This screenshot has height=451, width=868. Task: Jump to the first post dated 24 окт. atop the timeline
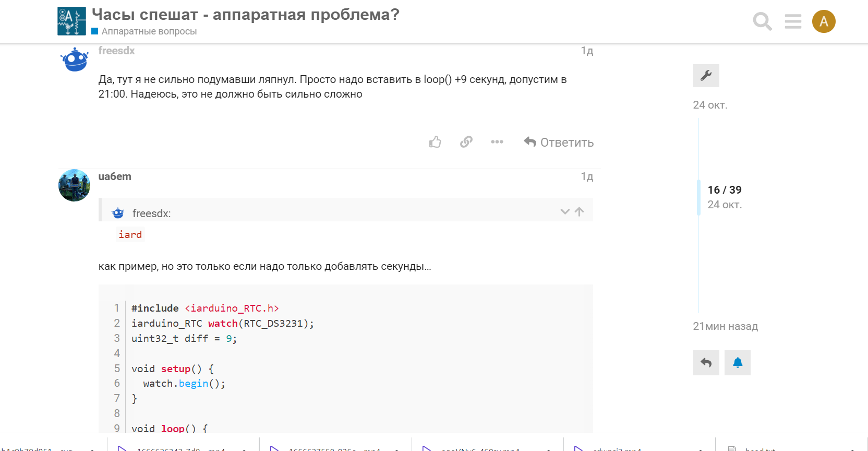(x=710, y=105)
